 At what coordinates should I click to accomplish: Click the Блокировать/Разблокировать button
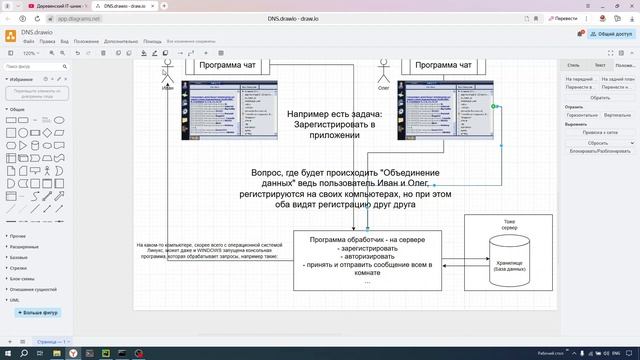click(x=600, y=151)
